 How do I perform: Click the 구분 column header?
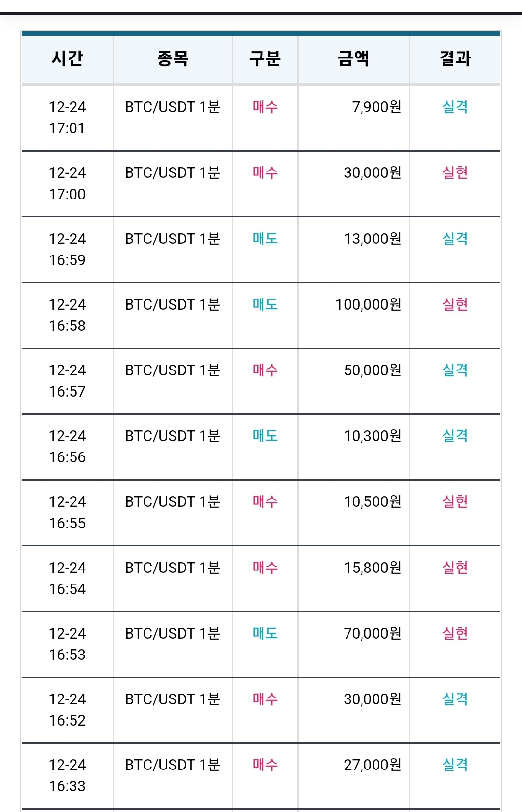click(265, 58)
